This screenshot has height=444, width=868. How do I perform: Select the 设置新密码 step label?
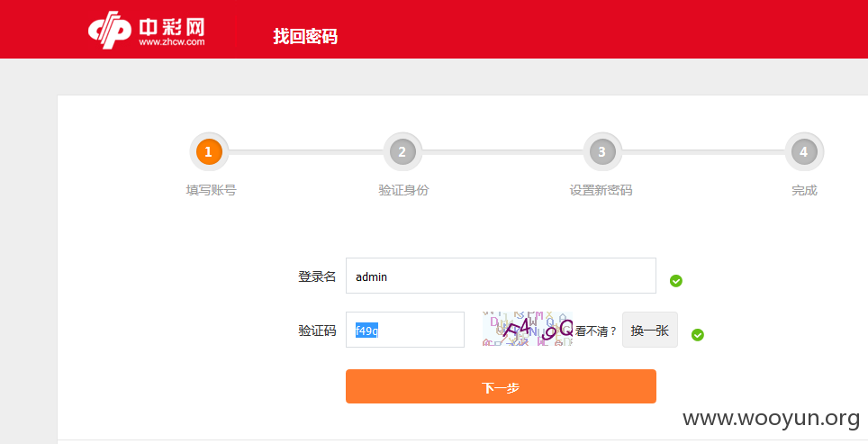pyautogui.click(x=601, y=190)
